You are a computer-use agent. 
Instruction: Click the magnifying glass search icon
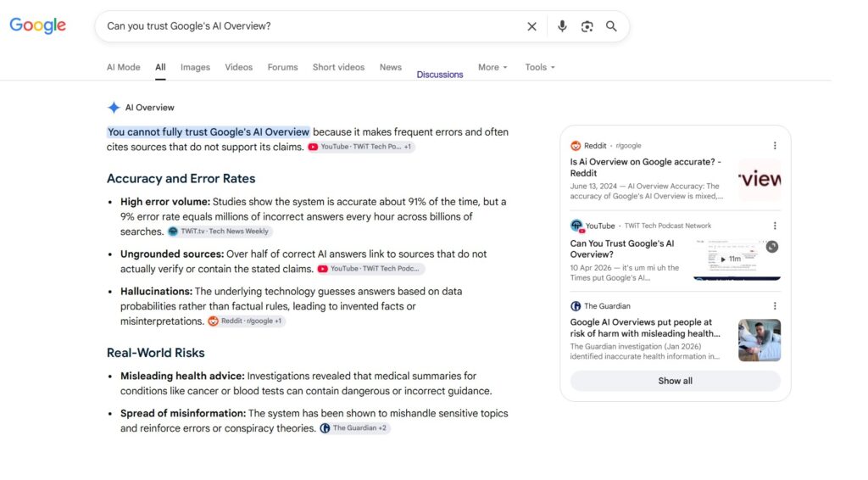pos(611,26)
